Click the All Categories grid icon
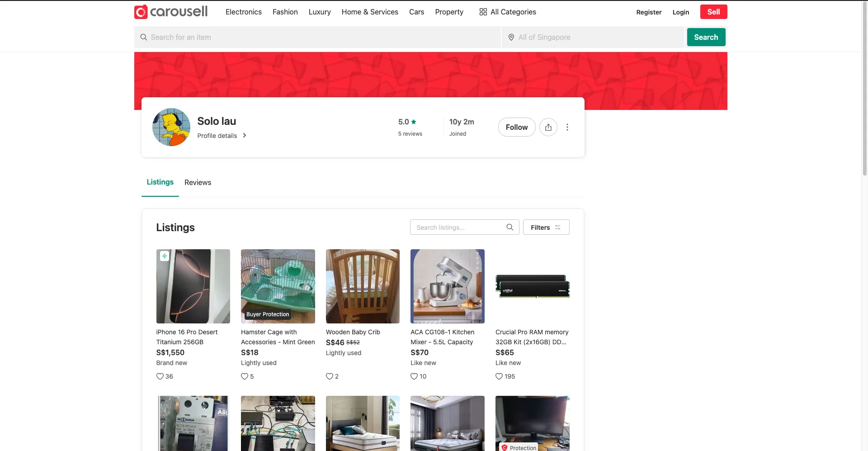The width and height of the screenshot is (868, 451). (483, 12)
